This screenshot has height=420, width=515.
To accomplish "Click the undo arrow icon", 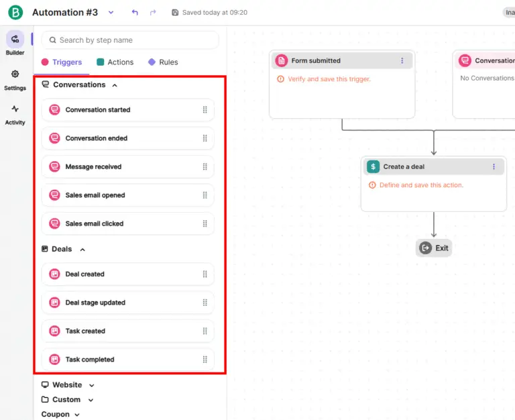I will (x=135, y=13).
